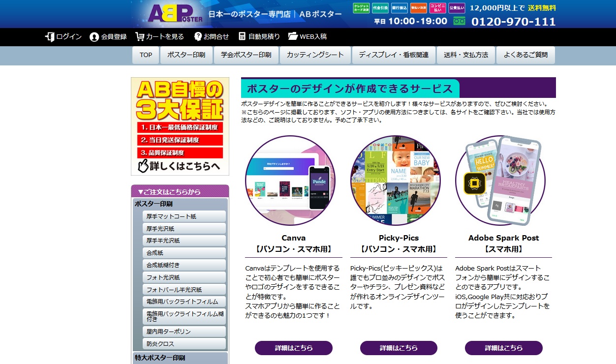
Task: Click the コンビニ払い pink badge
Action: 437,8
